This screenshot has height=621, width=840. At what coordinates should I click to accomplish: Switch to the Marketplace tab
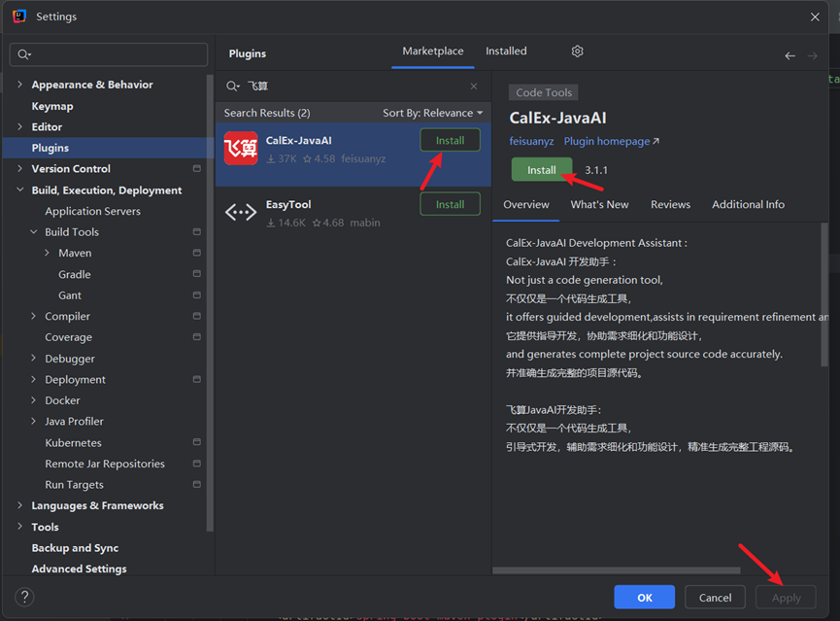pos(433,52)
